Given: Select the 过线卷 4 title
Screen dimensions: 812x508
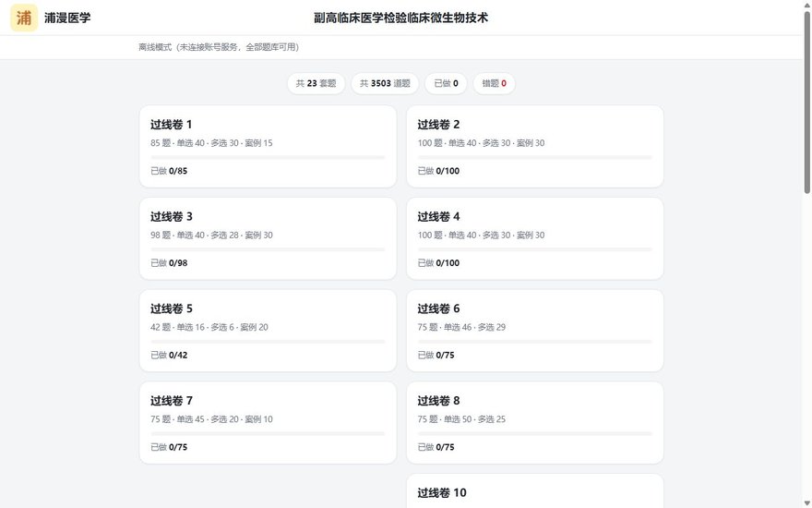Looking at the screenshot, I should tap(438, 217).
